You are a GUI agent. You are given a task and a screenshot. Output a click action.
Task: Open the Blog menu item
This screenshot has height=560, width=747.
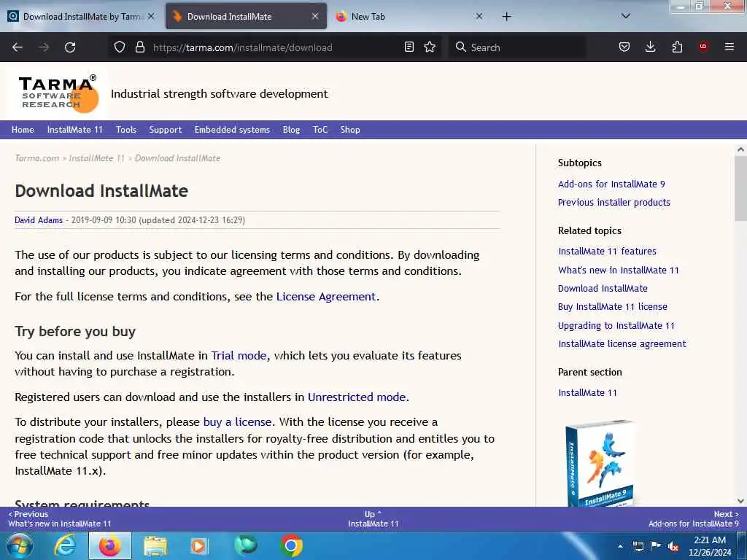(x=291, y=130)
